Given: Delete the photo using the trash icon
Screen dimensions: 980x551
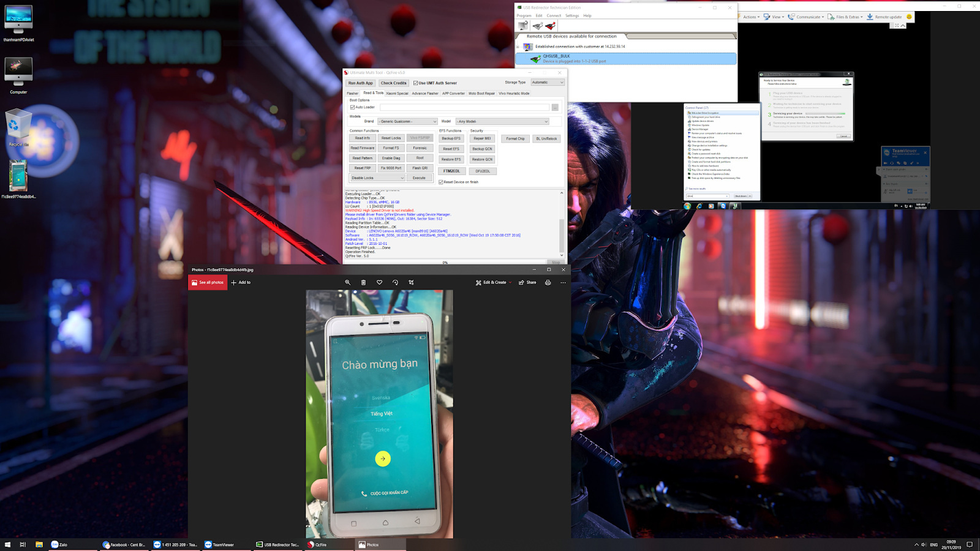Looking at the screenshot, I should click(363, 282).
